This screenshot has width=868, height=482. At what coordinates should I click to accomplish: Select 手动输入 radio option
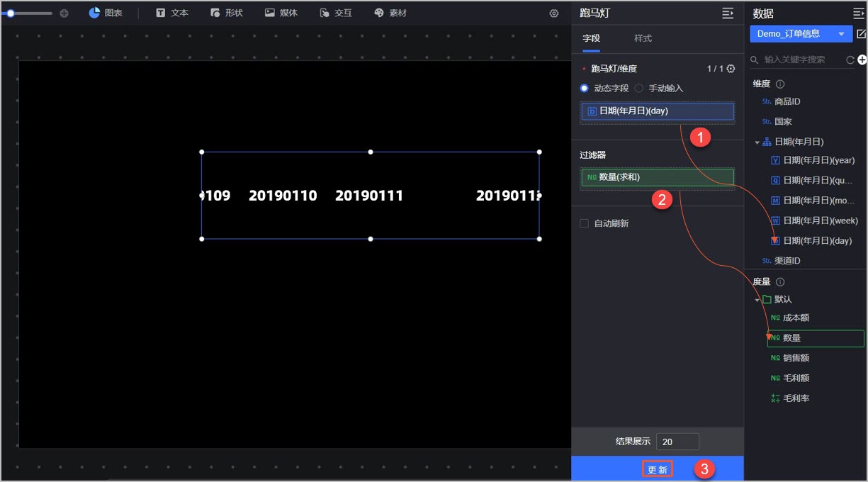pos(638,89)
